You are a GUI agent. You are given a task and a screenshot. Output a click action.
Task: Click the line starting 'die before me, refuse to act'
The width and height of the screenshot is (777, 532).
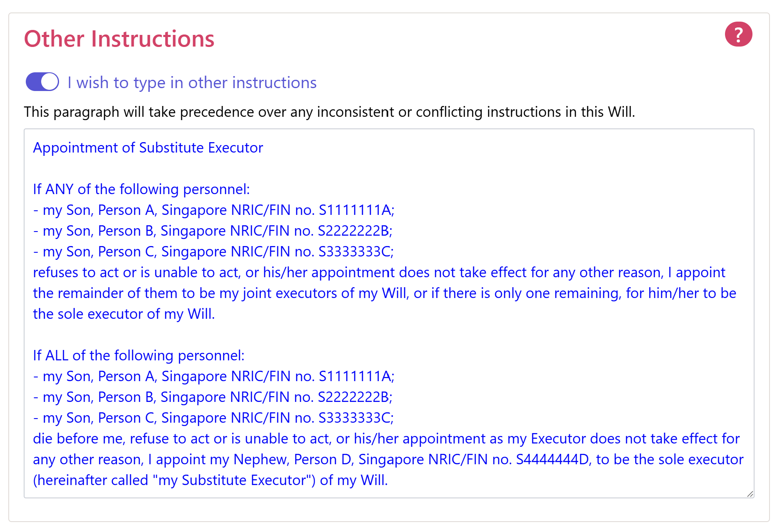pos(386,438)
